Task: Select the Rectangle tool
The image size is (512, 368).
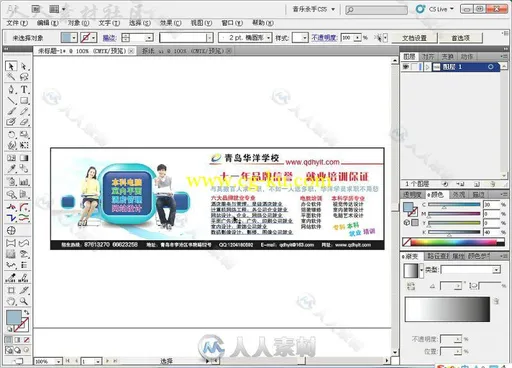Action: [x=24, y=100]
